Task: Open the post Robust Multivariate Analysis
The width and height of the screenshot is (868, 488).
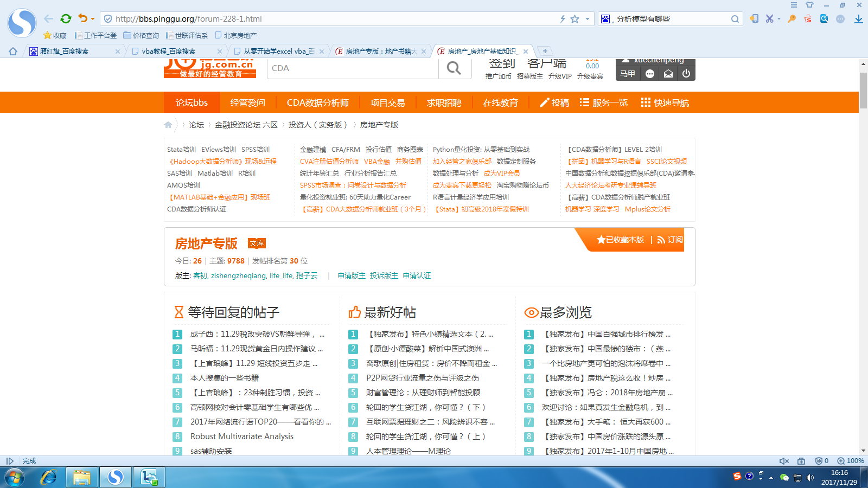Action: point(242,436)
